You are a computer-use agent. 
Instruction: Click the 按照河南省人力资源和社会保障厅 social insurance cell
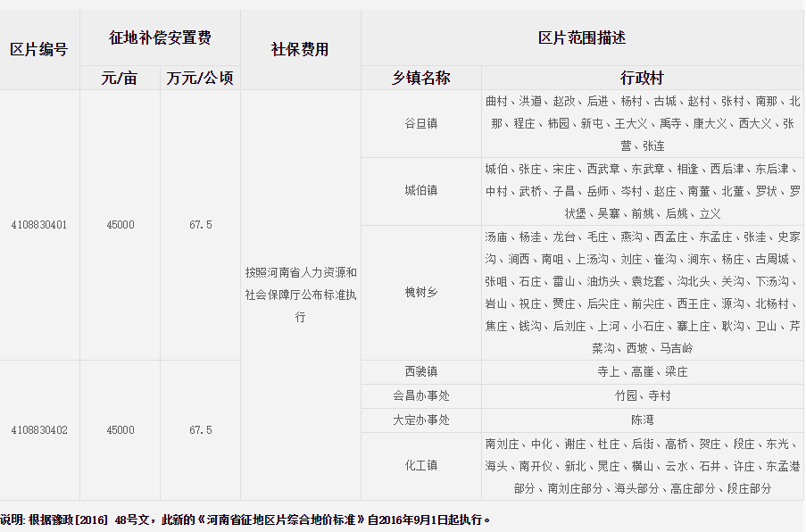coord(300,295)
